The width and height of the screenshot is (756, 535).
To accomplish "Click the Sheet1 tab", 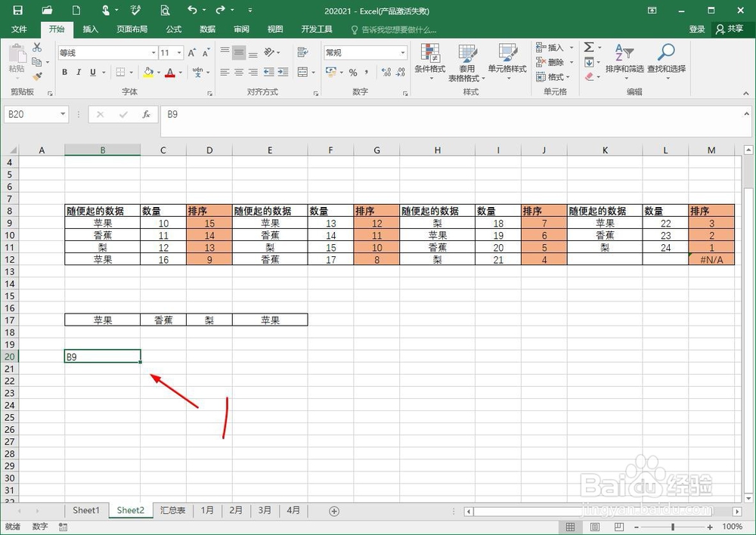I will tap(86, 510).
